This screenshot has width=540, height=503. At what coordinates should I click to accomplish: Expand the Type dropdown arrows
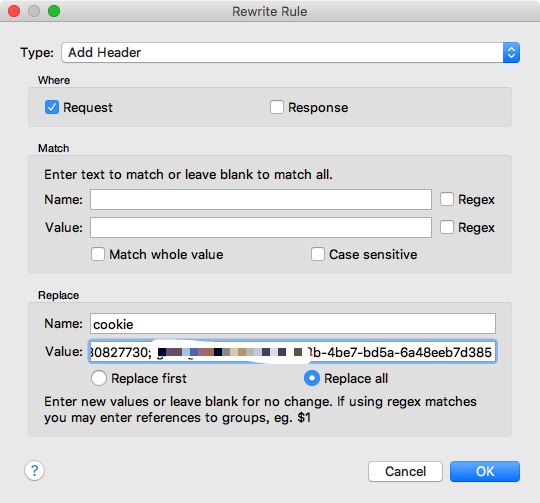[x=511, y=53]
